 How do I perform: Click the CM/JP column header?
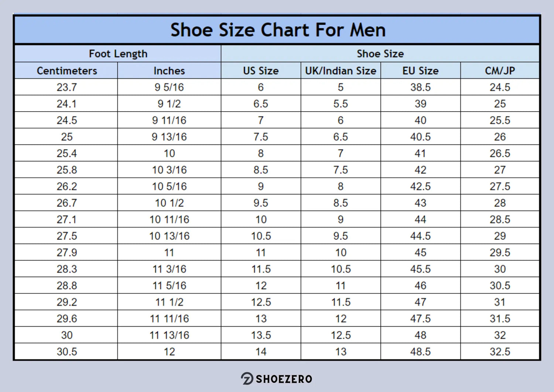tap(500, 71)
